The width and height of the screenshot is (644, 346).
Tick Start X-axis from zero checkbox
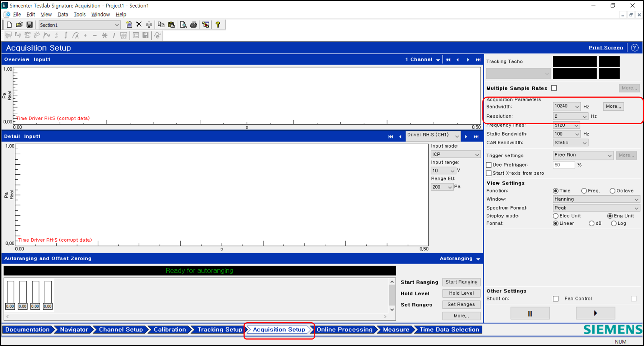[489, 173]
